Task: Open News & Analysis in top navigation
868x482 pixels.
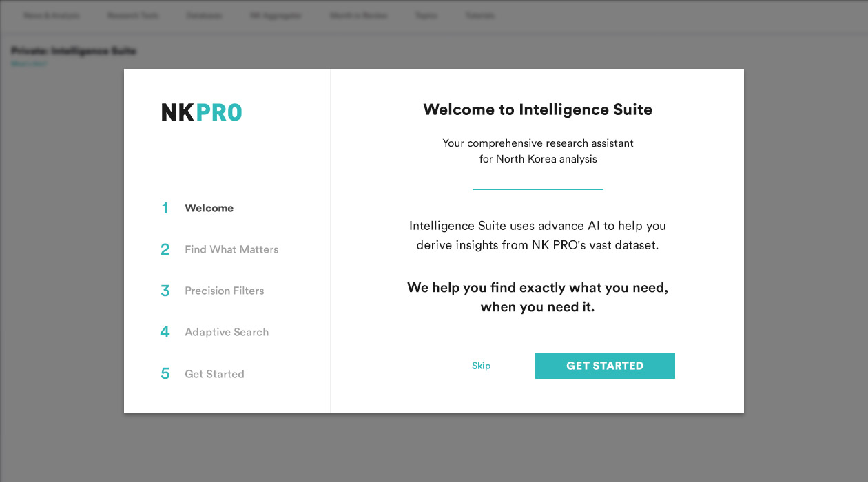Action: point(52,15)
